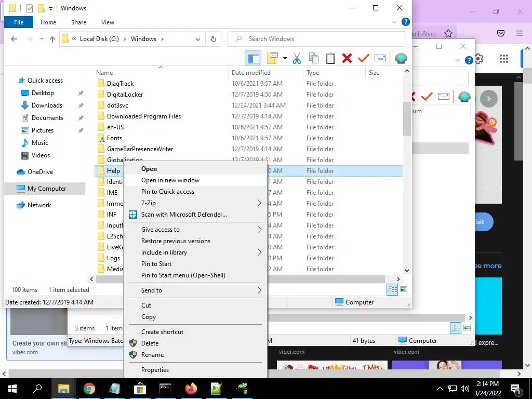Click the orange checkmark Properties icon
The image size is (532, 399).
coord(363,58)
